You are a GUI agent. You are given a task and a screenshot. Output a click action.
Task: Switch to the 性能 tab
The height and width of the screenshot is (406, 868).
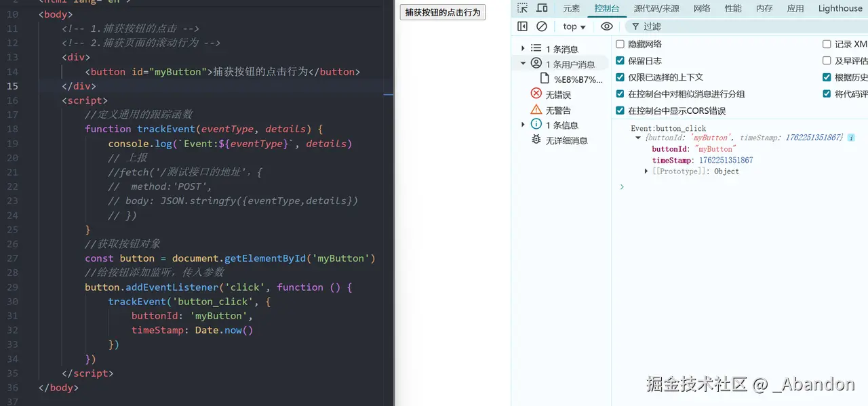click(x=733, y=8)
